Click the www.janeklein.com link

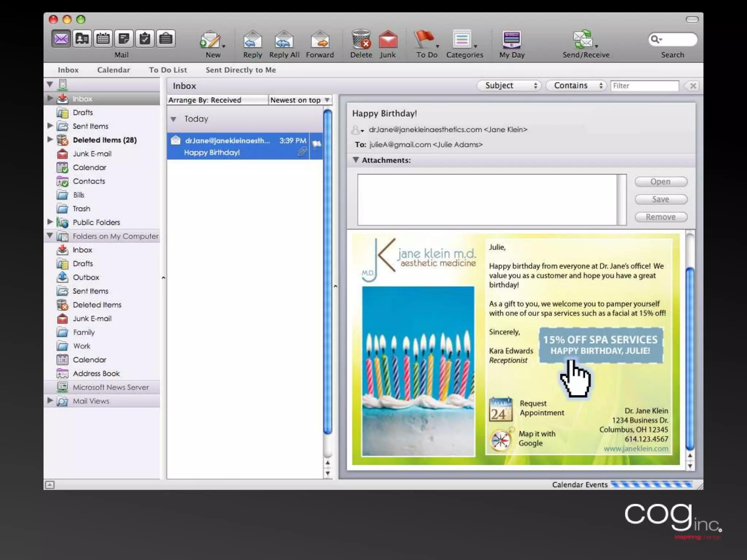(x=636, y=449)
